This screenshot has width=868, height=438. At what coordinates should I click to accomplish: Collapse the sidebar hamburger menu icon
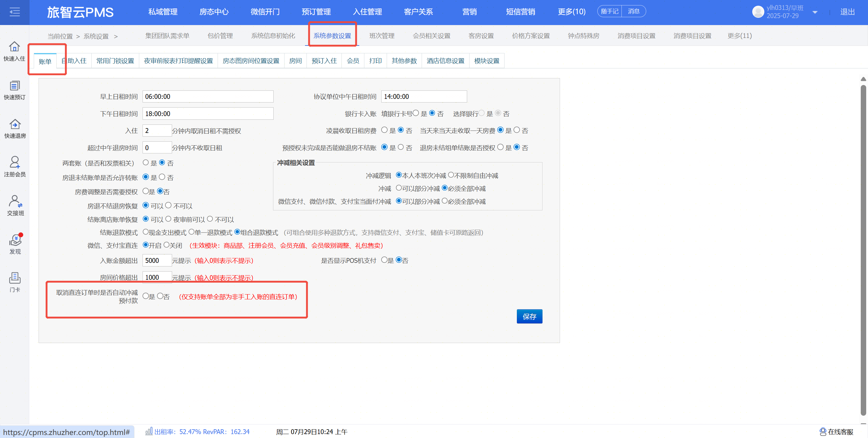14,12
